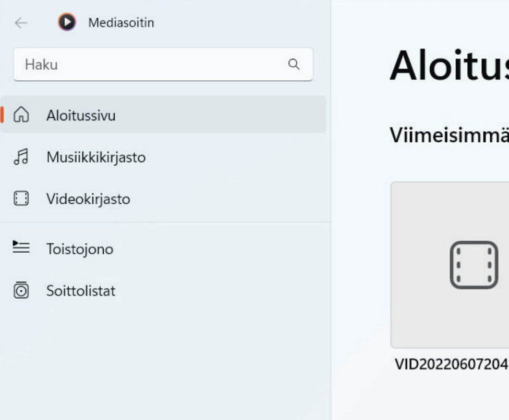
Task: Click the large Aloitus page heading
Action: 449,66
